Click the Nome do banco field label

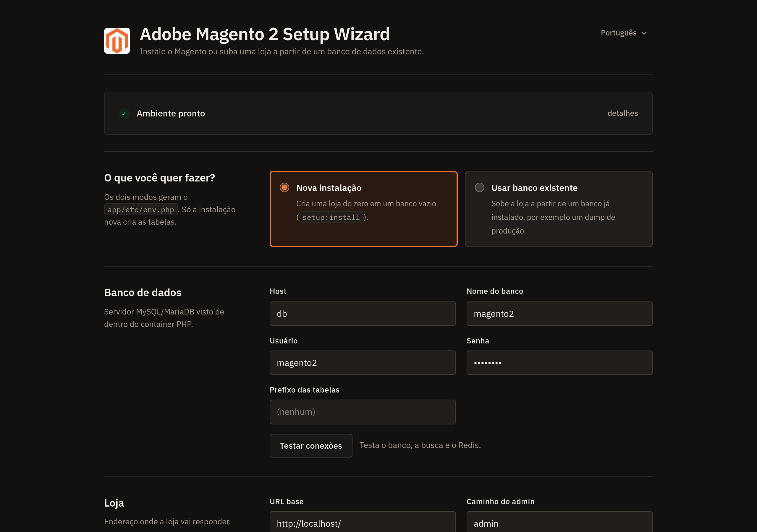tap(494, 291)
